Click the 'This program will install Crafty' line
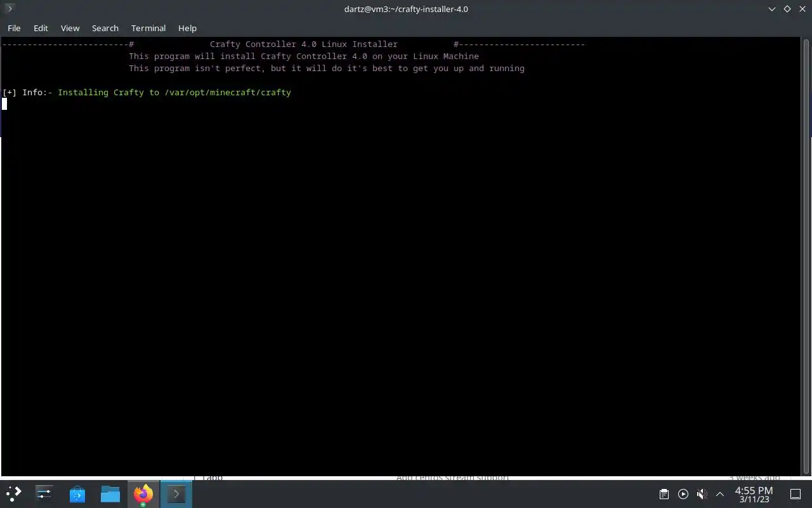Screen dimensions: 812x508 click(304, 56)
